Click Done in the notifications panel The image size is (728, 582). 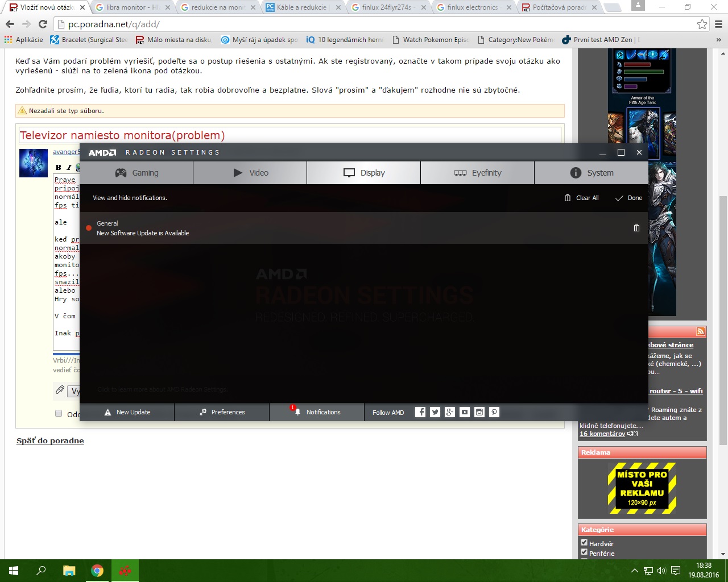pos(629,198)
